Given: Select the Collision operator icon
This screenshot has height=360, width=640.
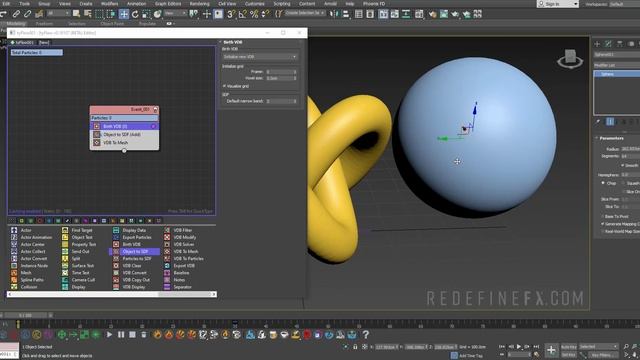Looking at the screenshot, I should (x=14, y=287).
